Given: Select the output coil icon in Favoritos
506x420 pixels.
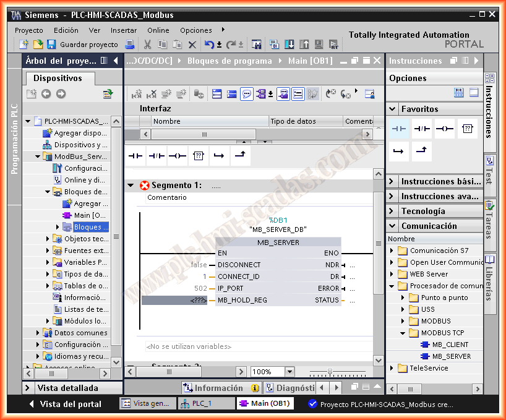Looking at the screenshot, I should tap(444, 129).
